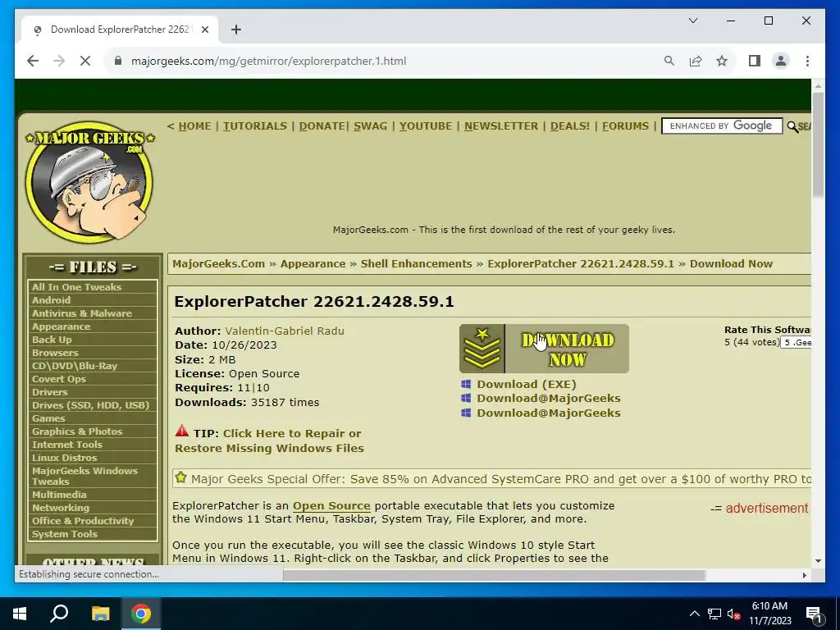Open a new tab with the plus button
This screenshot has width=840, height=630.
click(x=236, y=30)
